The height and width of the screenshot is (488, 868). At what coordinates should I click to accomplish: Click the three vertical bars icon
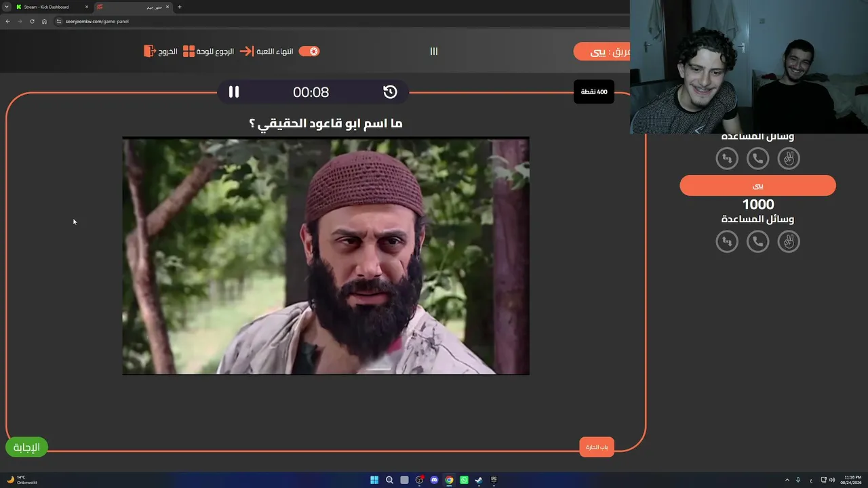[434, 52]
